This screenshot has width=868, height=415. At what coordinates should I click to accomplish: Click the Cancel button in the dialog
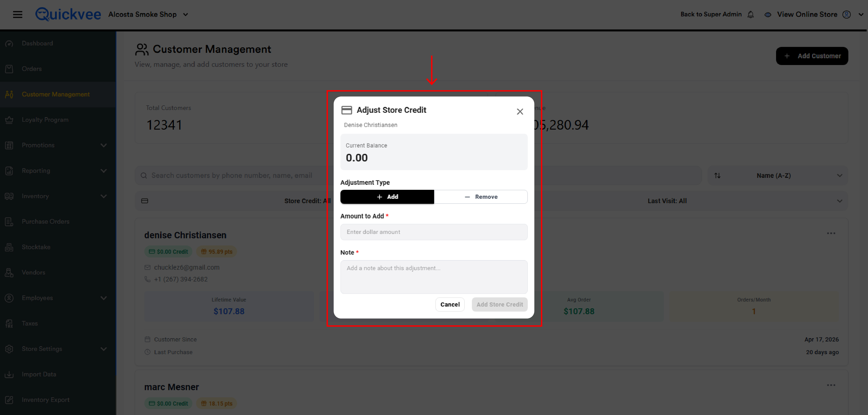click(x=450, y=305)
